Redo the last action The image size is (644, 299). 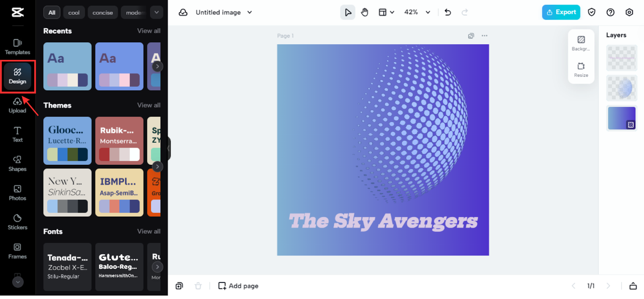pos(465,13)
